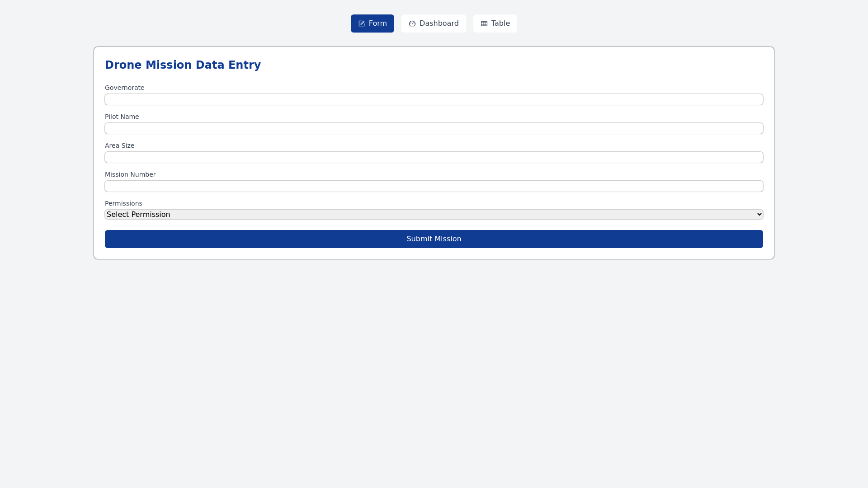This screenshot has width=868, height=488.
Task: Click the gauge icon on the Dashboard tab
Action: (412, 23)
